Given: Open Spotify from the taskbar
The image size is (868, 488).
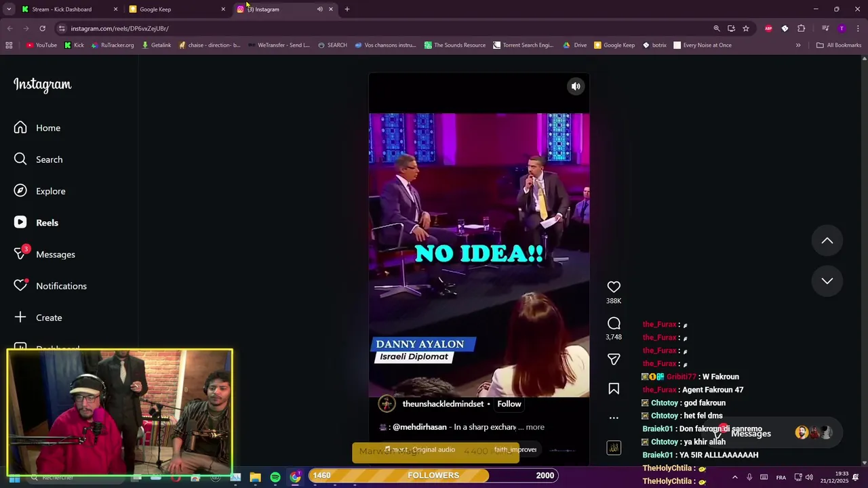Looking at the screenshot, I should pos(275,478).
